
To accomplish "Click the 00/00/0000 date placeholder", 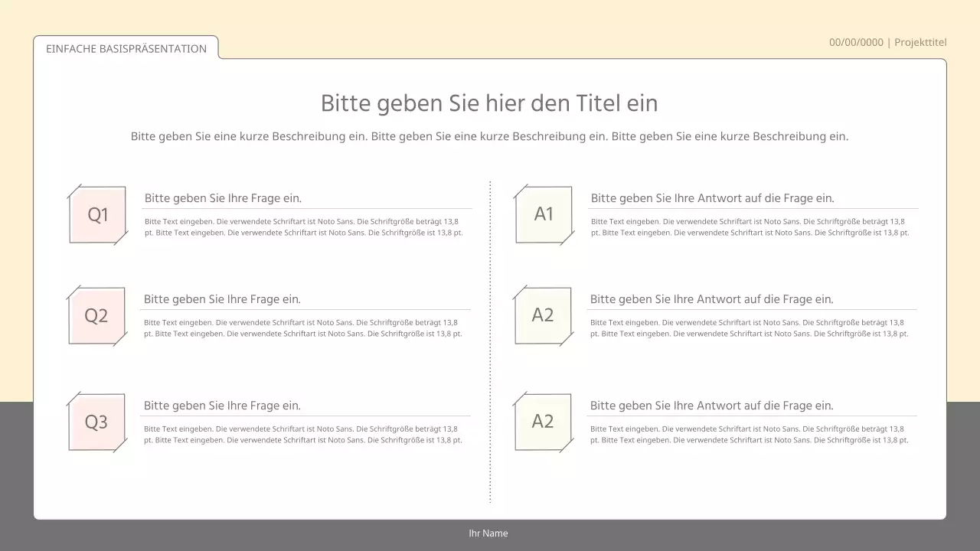I will tap(855, 42).
